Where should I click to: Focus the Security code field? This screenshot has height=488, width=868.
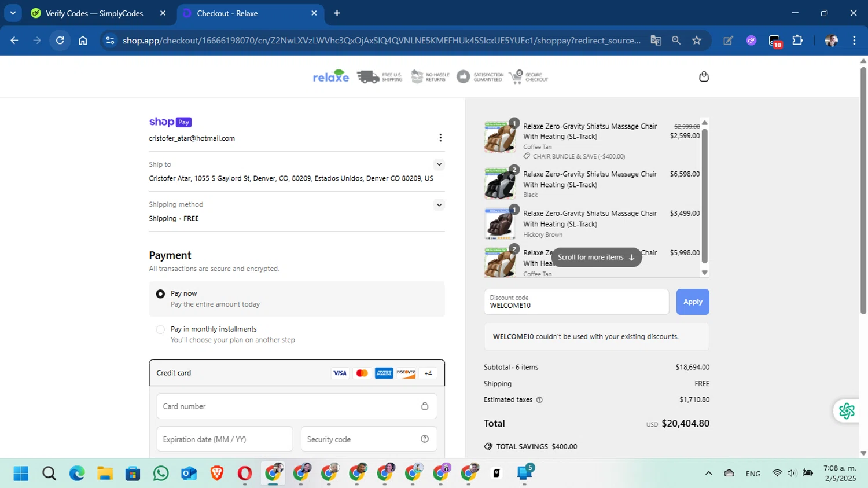point(369,439)
